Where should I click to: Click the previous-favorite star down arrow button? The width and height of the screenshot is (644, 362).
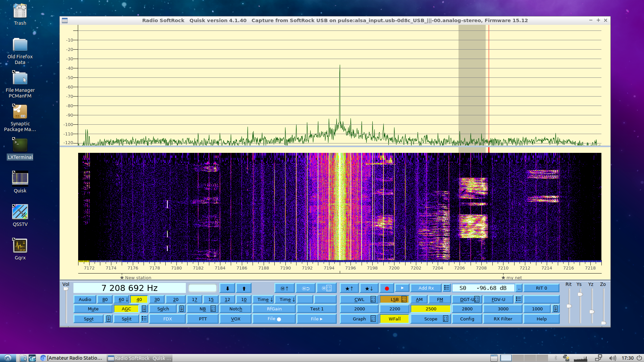point(369,288)
